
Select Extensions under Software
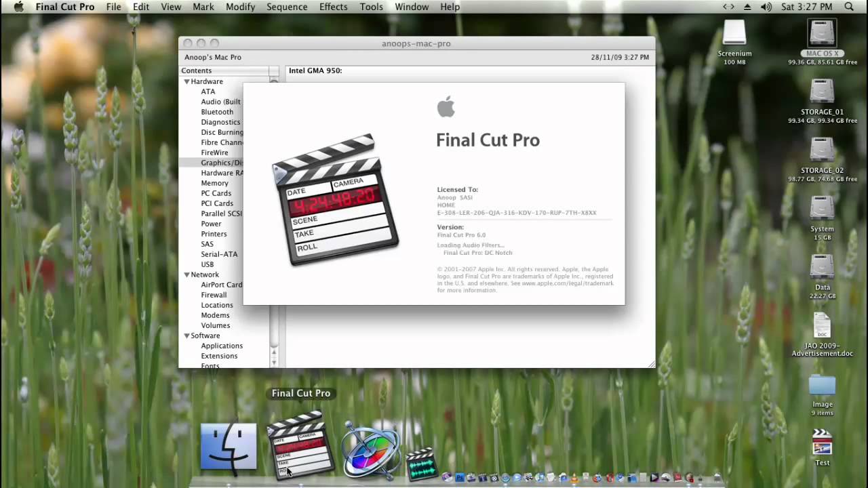click(219, 356)
